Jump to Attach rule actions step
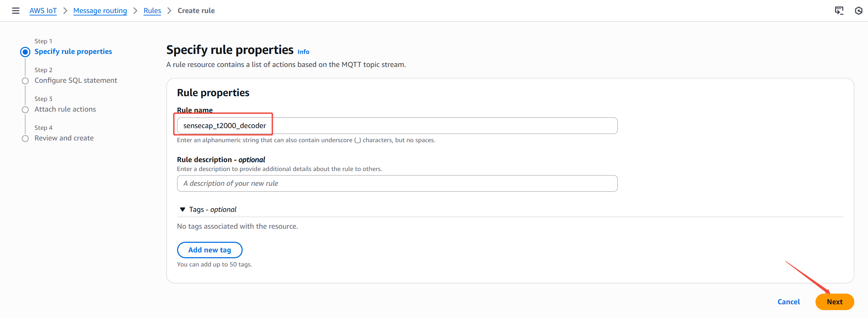Screen dimensions: 868x318 point(65,109)
